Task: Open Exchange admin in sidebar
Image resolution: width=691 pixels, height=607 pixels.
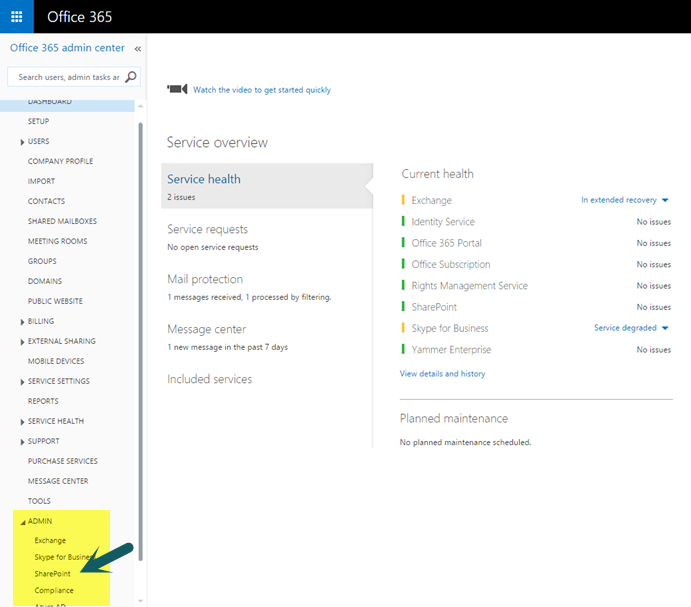Action: (x=50, y=540)
